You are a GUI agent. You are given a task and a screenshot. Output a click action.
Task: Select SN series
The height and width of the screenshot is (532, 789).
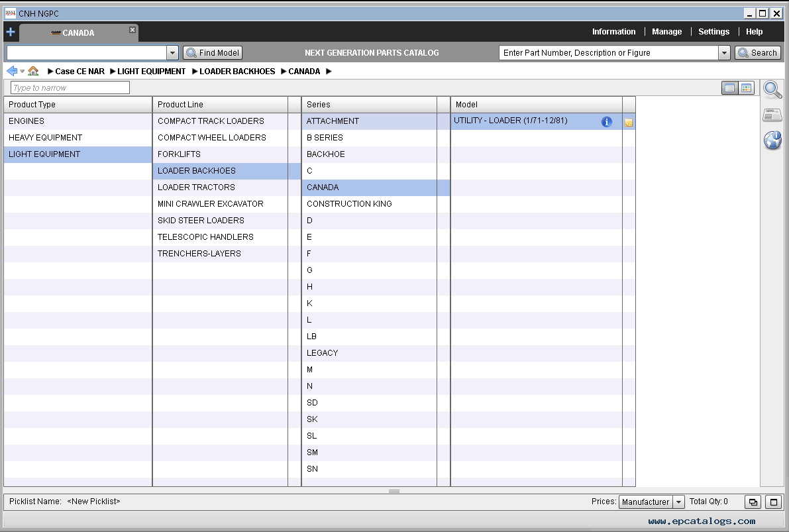click(370, 469)
